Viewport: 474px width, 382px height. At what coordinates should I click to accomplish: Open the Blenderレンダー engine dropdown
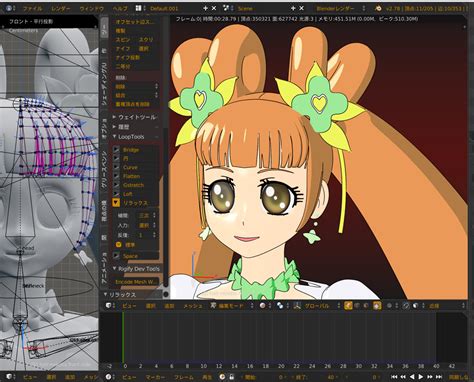coord(340,8)
